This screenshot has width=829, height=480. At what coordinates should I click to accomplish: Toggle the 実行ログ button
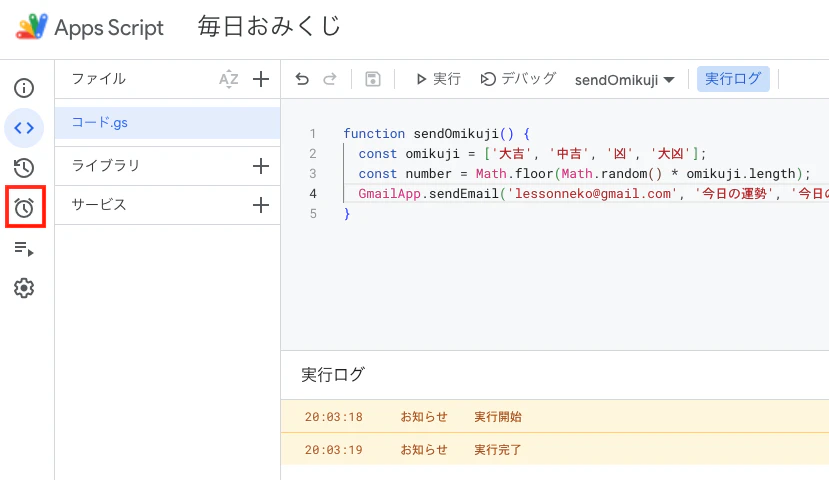733,79
